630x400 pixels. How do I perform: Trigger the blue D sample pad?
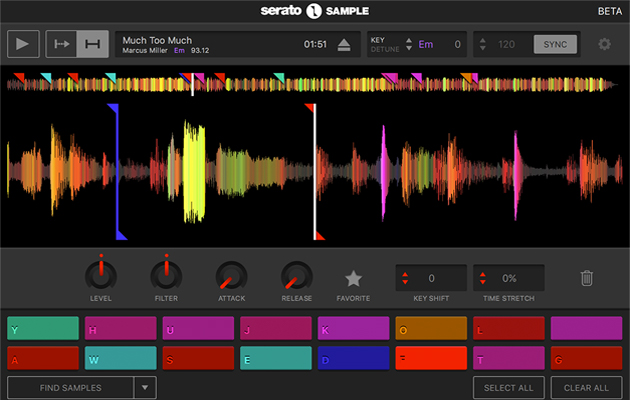(353, 358)
